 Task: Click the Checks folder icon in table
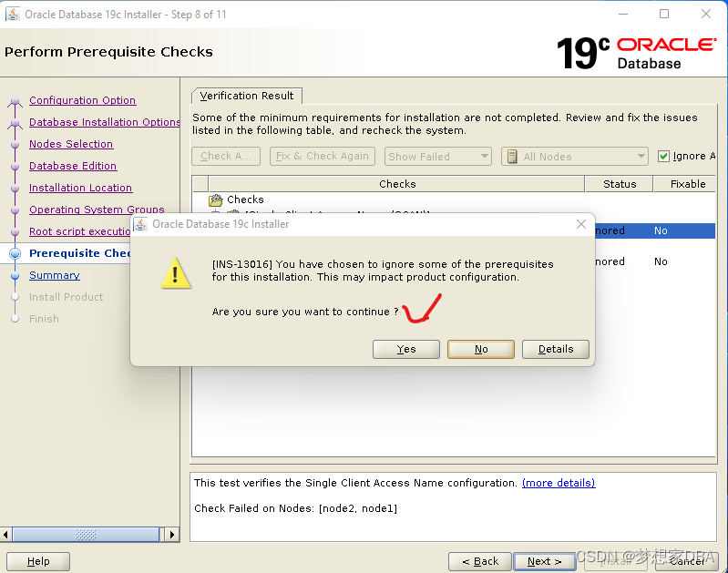pyautogui.click(x=215, y=200)
